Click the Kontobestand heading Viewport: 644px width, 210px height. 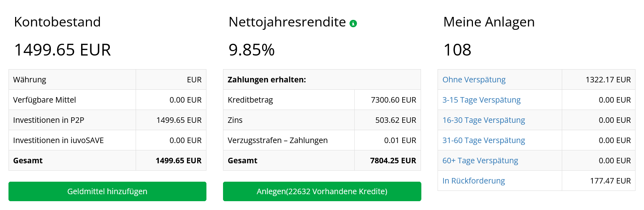click(x=57, y=22)
